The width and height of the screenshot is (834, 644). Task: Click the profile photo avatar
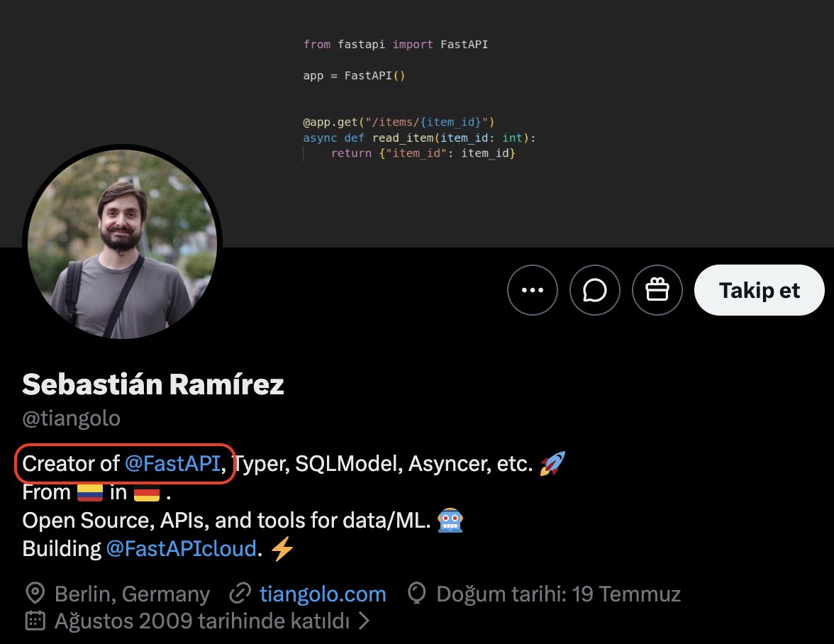pos(122,244)
